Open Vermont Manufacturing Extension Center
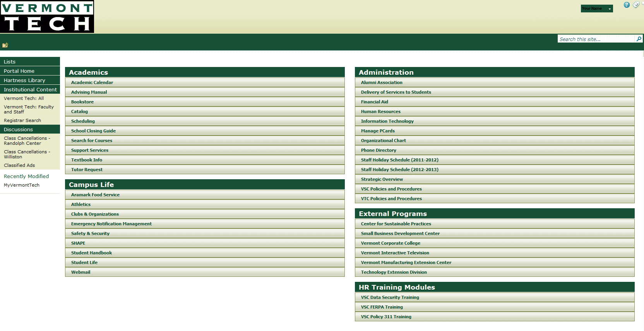The width and height of the screenshot is (644, 331). click(x=495, y=262)
